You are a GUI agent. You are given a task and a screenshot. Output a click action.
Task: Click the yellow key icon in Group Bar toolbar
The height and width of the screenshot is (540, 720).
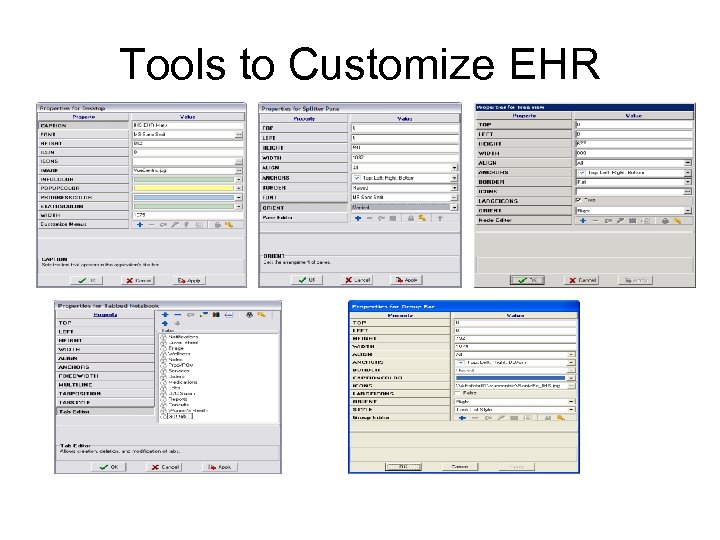coord(561,418)
